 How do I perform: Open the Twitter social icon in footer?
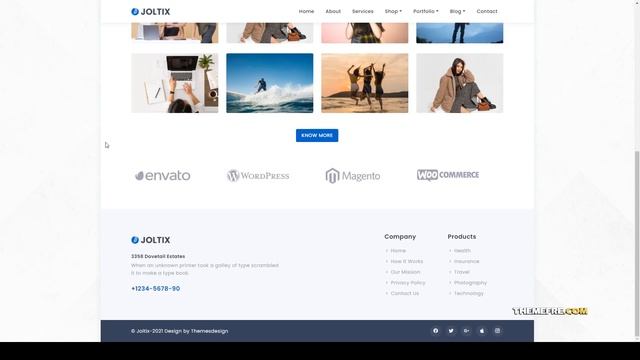(451, 331)
